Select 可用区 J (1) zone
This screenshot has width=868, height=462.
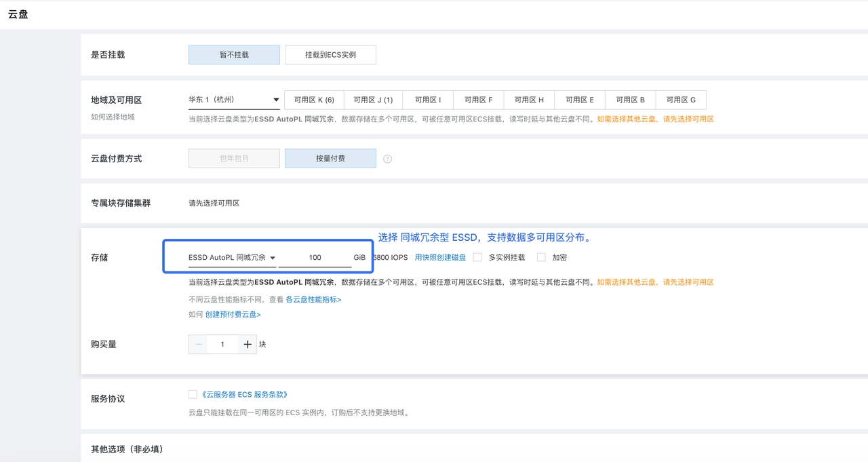[x=373, y=100]
